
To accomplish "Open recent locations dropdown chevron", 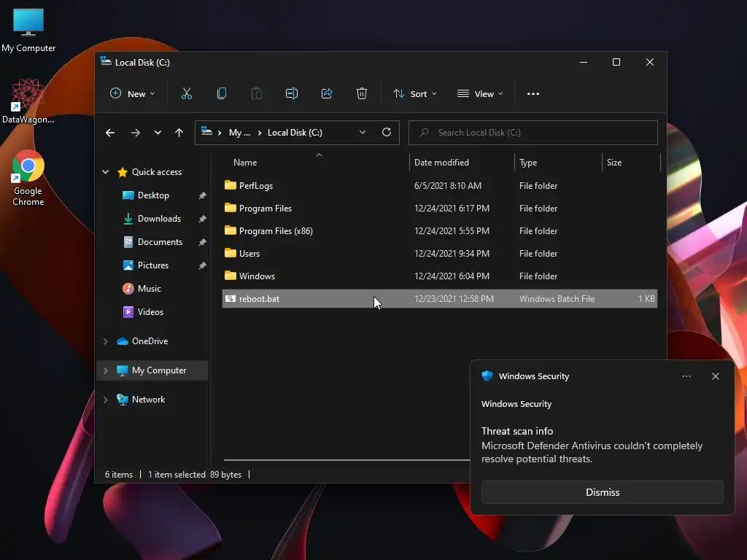I will point(158,133).
